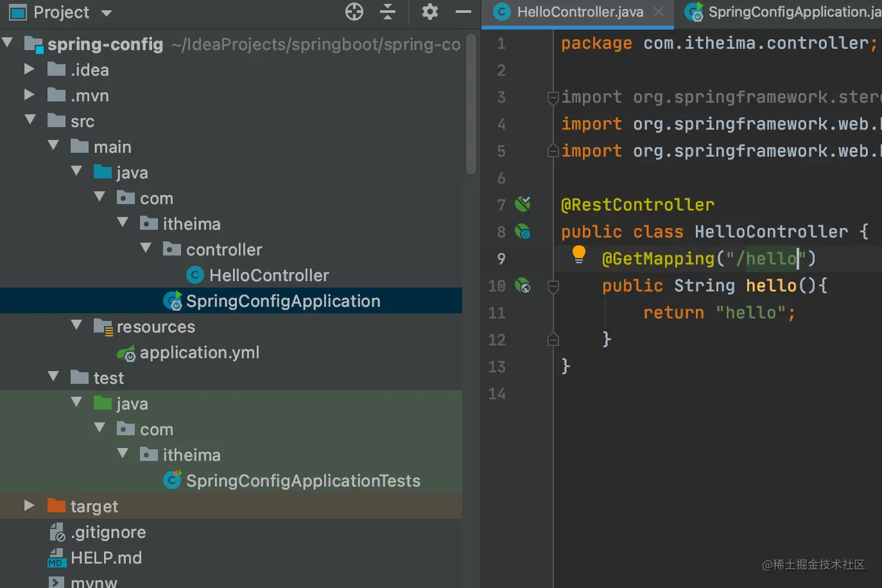Viewport: 882px width, 588px height.
Task: Click the HelloController.java tab file icon
Action: [501, 12]
